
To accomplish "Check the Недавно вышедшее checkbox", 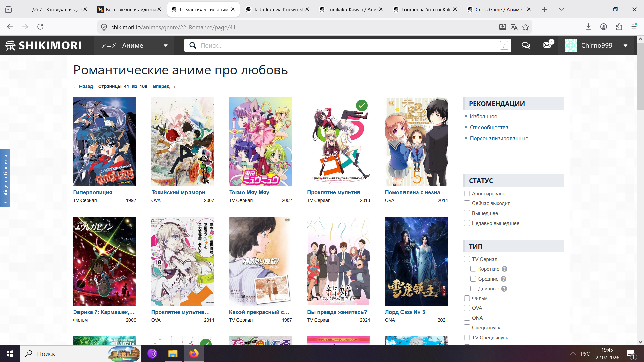I will pos(467,223).
